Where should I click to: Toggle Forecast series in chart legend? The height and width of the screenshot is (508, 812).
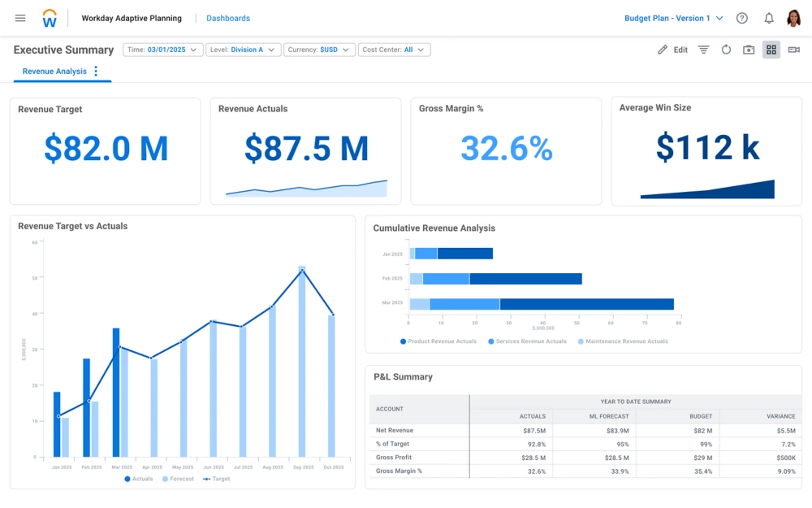[x=177, y=480]
